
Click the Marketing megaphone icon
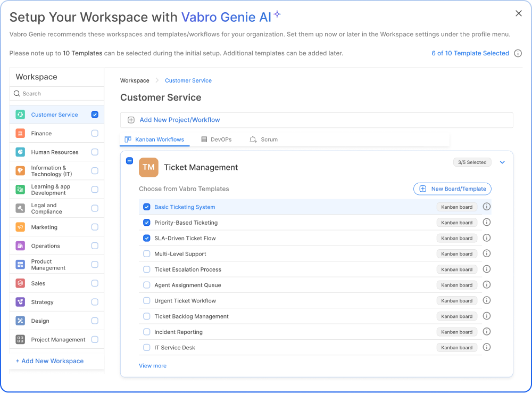click(20, 227)
